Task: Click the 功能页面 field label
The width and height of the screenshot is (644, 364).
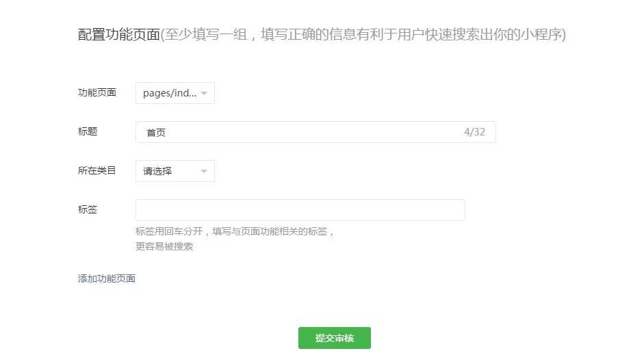Action: coord(97,92)
